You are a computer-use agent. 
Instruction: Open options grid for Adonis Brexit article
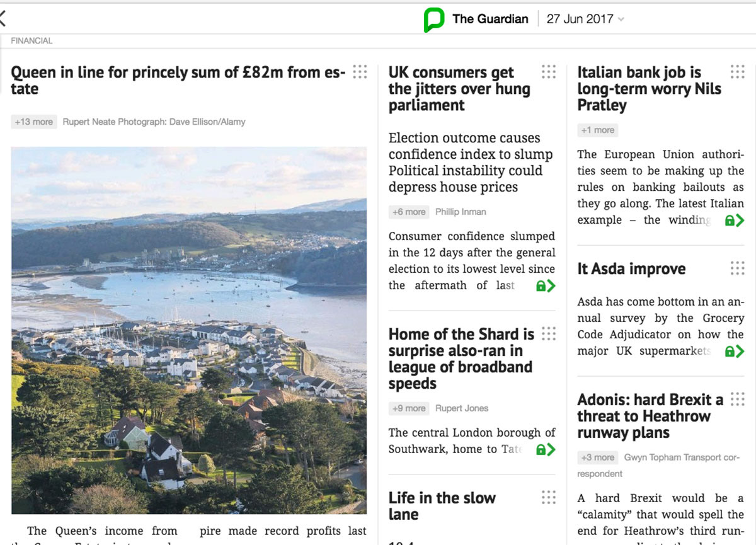737,399
